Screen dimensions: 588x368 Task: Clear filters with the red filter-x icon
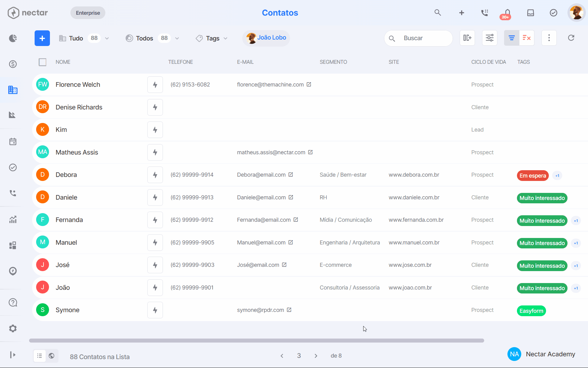click(x=527, y=38)
